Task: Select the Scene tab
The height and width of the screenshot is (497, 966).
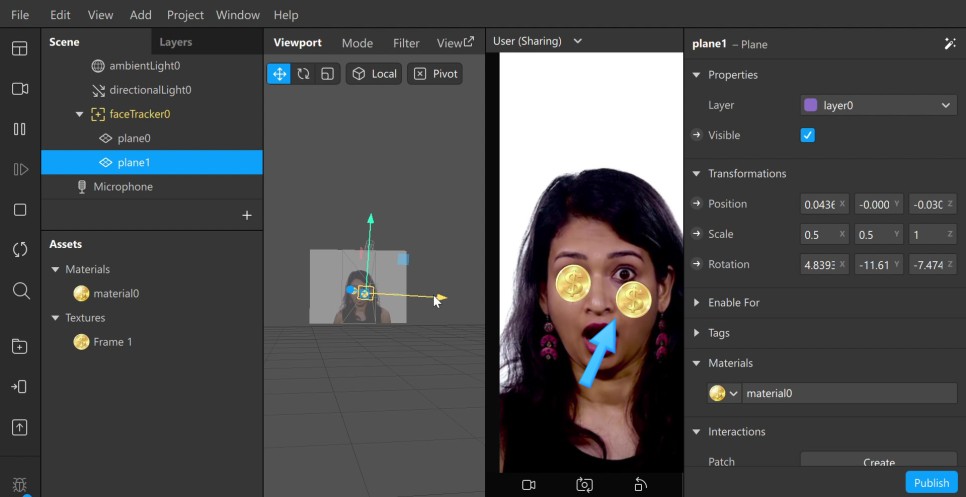Action: tap(64, 42)
